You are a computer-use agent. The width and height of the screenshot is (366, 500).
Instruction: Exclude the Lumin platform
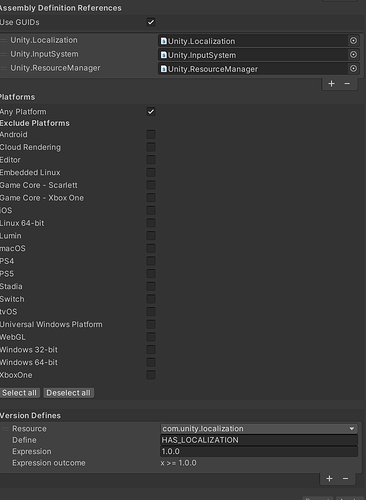tap(151, 236)
